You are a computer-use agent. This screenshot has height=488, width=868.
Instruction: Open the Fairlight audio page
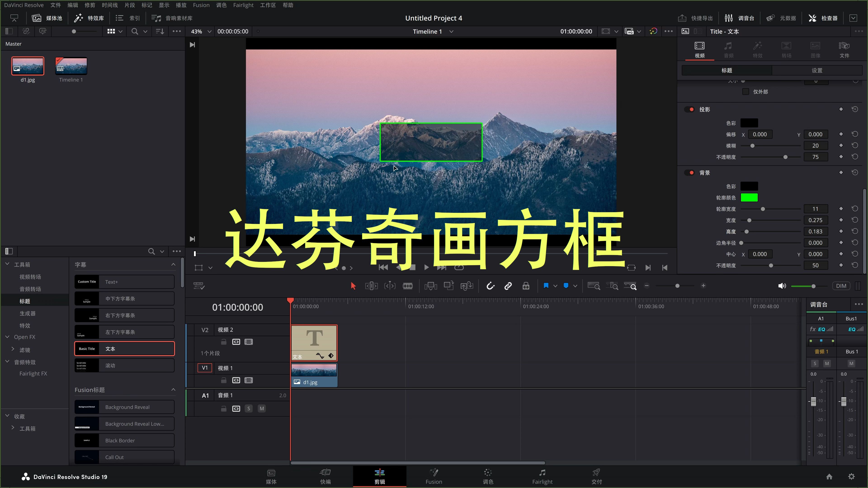[x=542, y=476]
